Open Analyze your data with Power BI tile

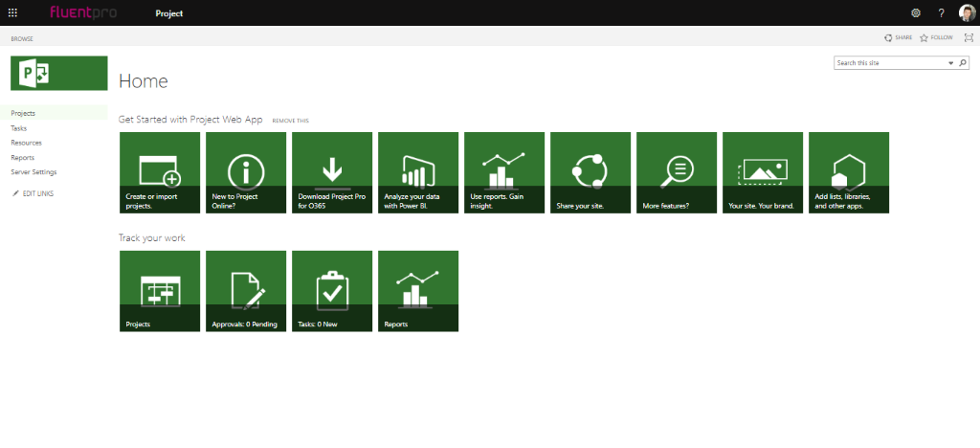point(419,172)
